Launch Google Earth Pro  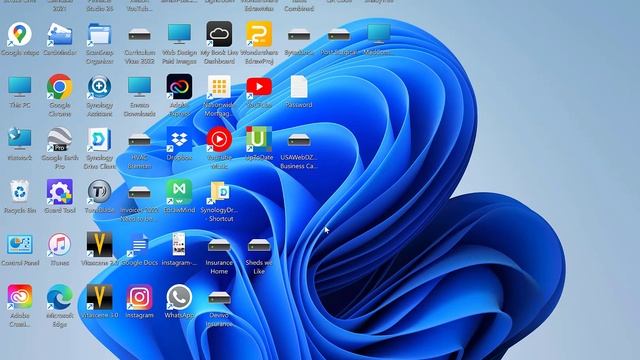click(60, 139)
